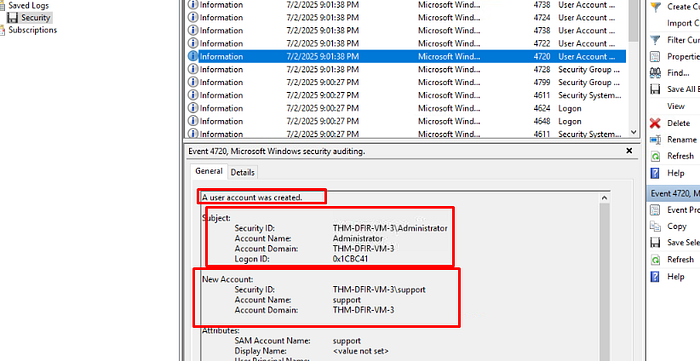Click the Filter Current Log funnel icon
The image size is (700, 361).
[655, 40]
